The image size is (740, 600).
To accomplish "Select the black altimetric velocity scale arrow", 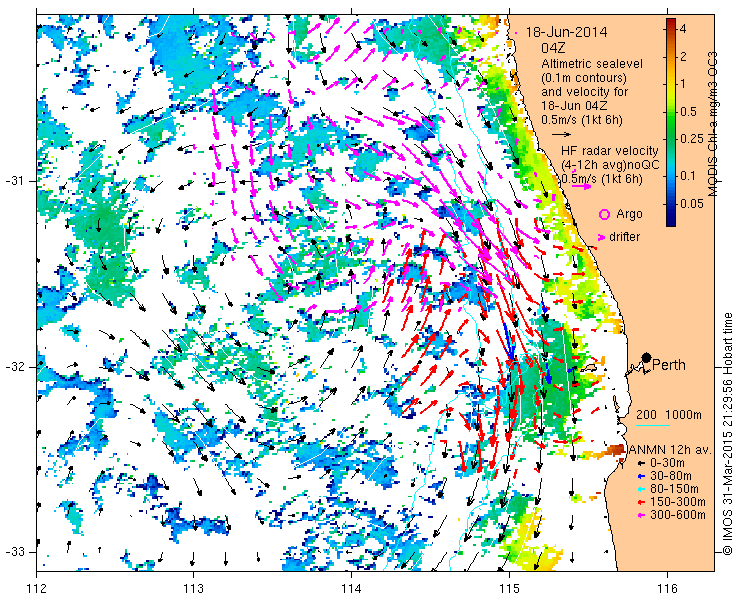I will pos(562,135).
